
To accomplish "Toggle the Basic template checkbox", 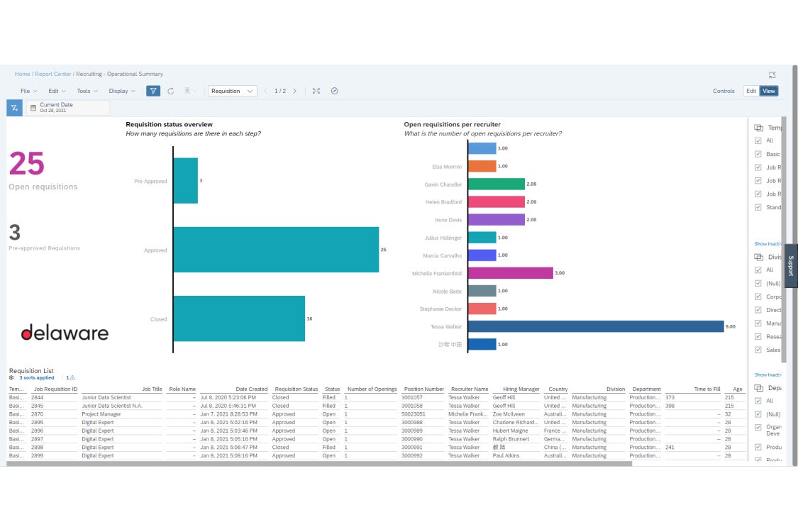I will (758, 154).
